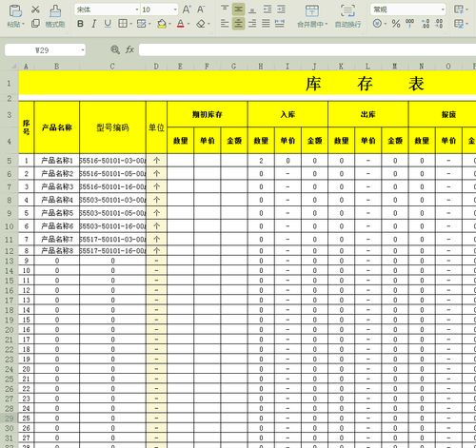Select row 29 header
476x448 pixels.
10,419
